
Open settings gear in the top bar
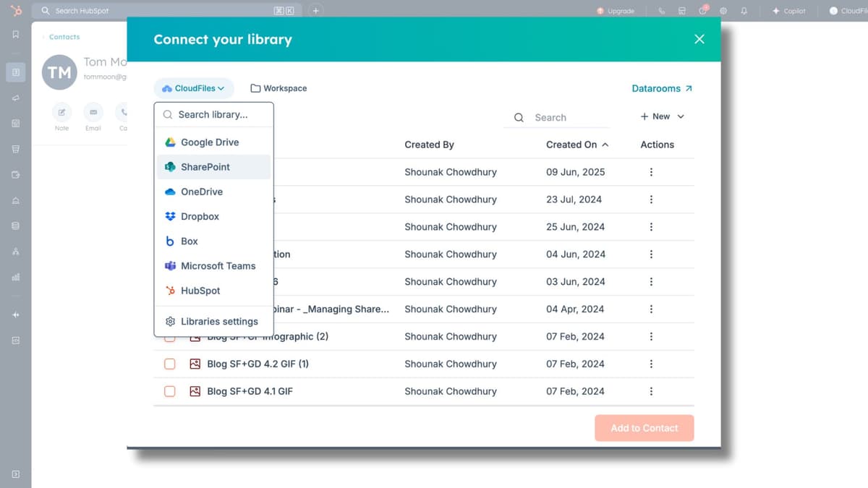pyautogui.click(x=721, y=11)
